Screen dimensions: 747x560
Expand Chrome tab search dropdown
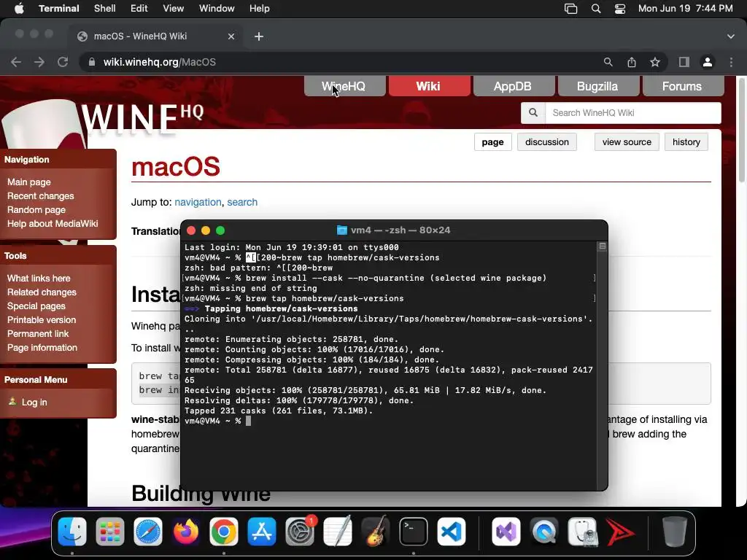coord(731,36)
